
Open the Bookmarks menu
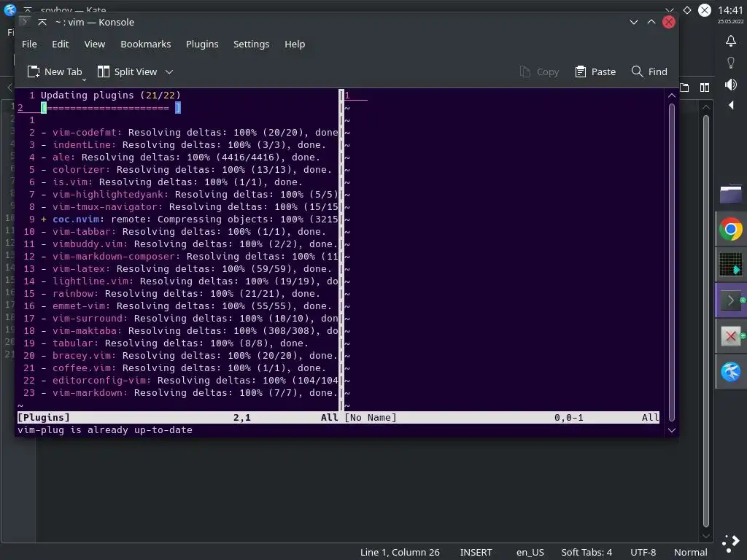(145, 44)
